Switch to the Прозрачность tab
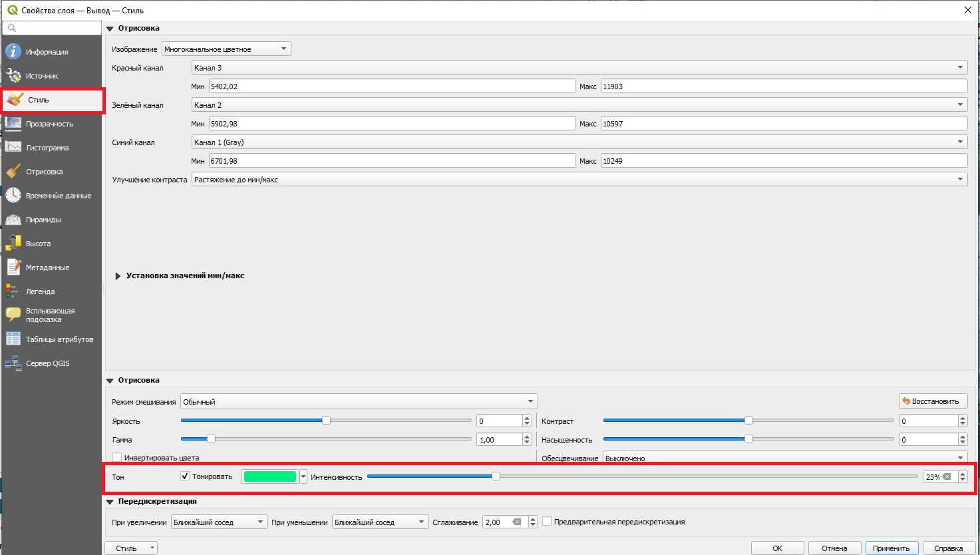 coord(49,124)
